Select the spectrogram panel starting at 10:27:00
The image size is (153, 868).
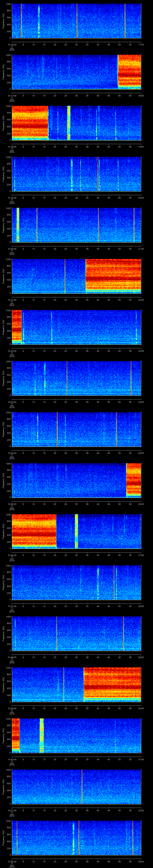coord(76,583)
